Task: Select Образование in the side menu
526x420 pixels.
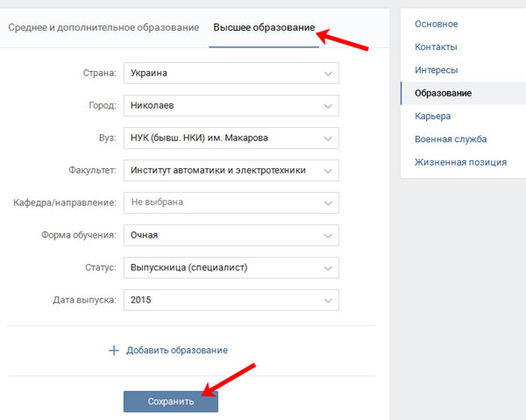Action: (x=444, y=93)
